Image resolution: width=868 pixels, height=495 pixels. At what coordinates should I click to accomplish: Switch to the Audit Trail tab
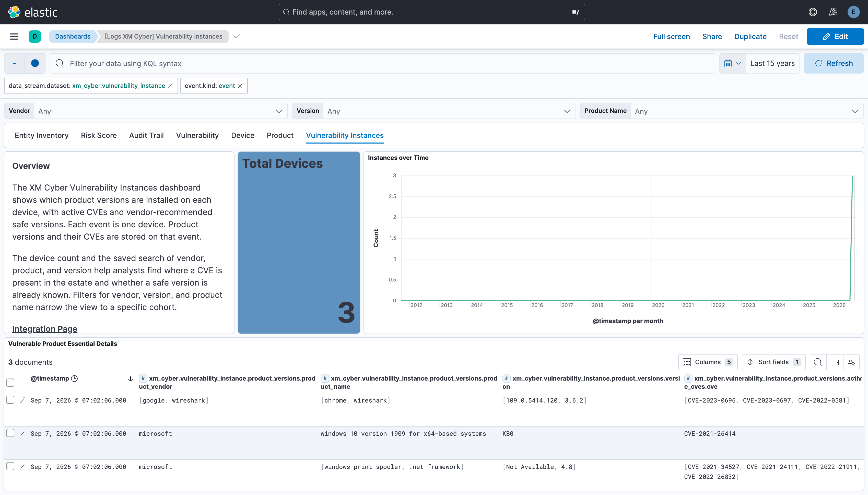click(x=147, y=135)
